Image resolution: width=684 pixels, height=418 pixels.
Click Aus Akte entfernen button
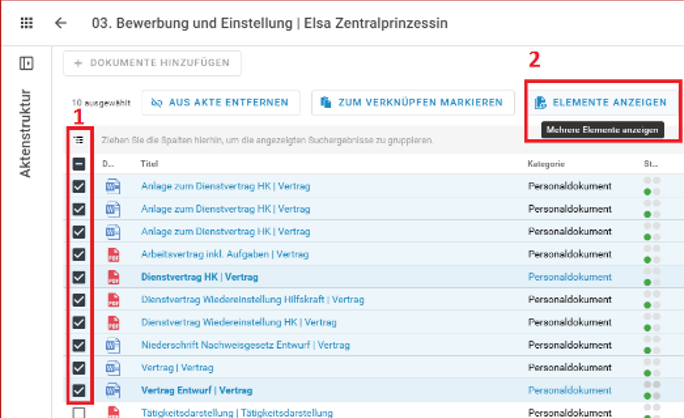[221, 103]
